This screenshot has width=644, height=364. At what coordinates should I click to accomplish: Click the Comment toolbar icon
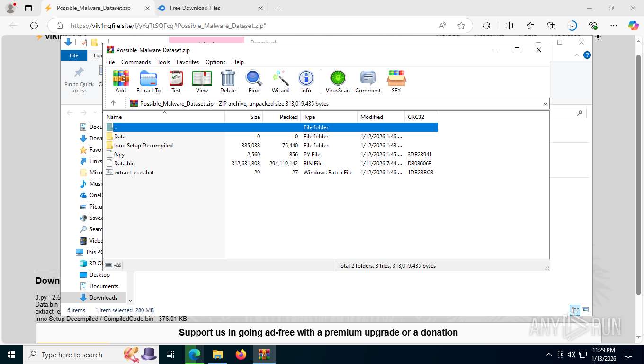point(368,82)
